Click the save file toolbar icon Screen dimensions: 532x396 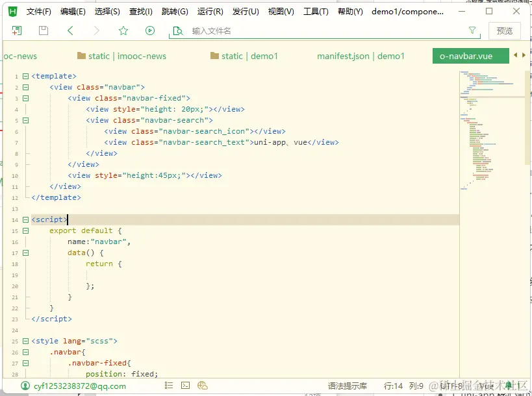pos(44,31)
